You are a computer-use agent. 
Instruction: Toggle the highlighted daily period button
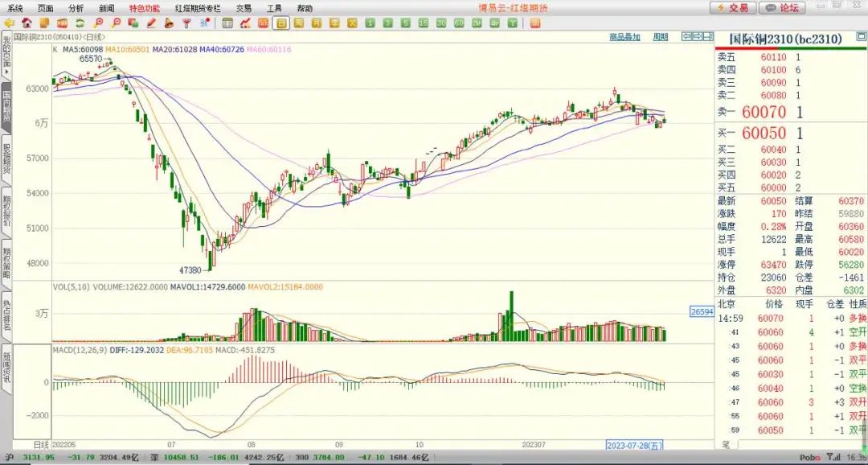pyautogui.click(x=281, y=23)
